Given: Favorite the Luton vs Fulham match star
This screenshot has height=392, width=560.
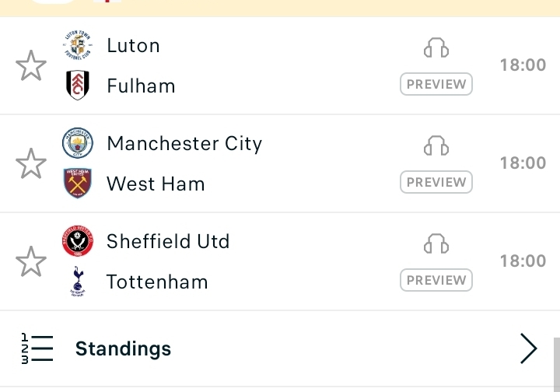Looking at the screenshot, I should (x=31, y=65).
